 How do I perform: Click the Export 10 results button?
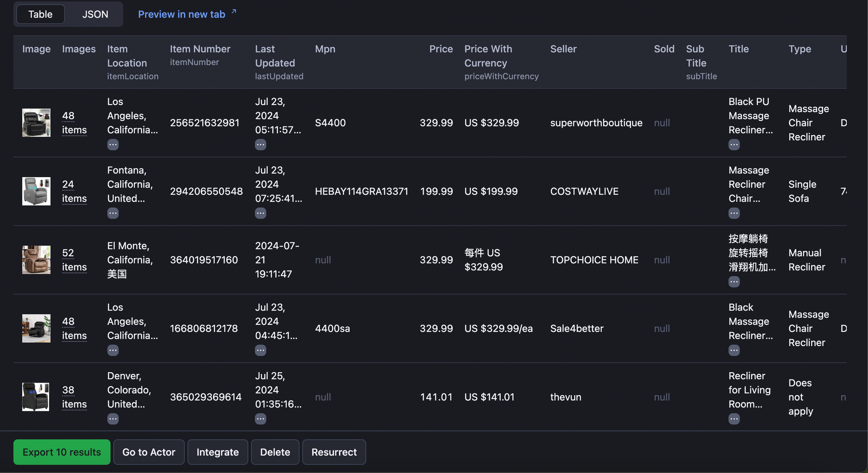click(61, 452)
